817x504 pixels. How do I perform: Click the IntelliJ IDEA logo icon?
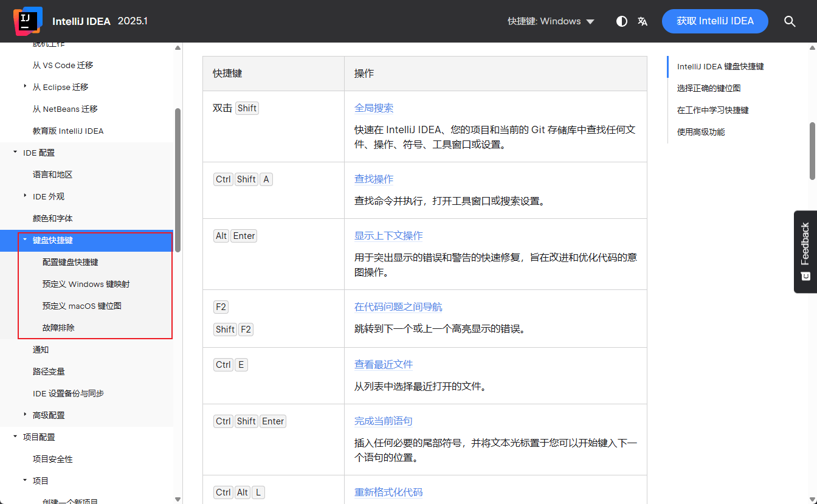pos(28,21)
